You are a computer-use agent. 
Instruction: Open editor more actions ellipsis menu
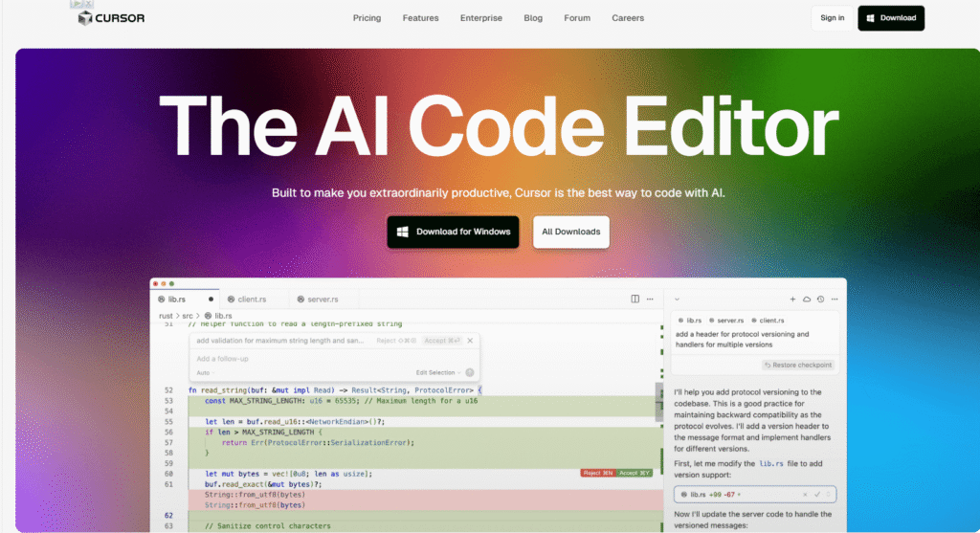[650, 299]
